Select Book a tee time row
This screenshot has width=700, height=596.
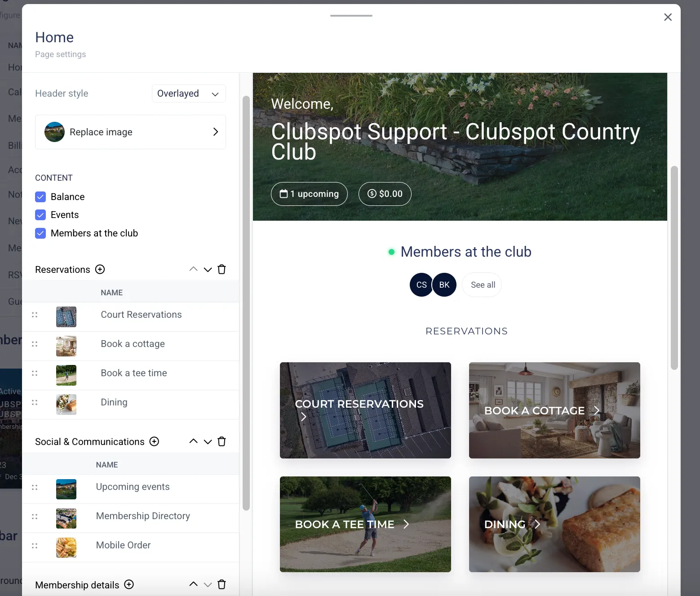(134, 373)
